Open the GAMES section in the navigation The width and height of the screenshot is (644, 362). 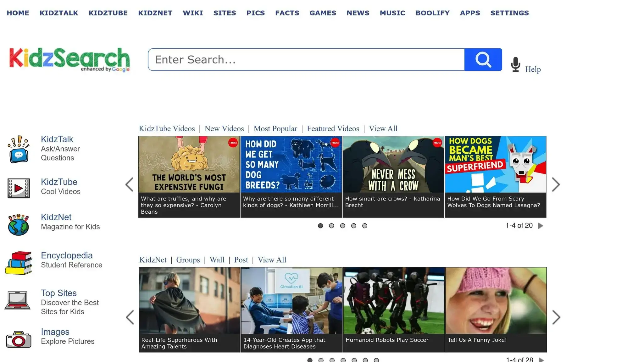tap(323, 13)
